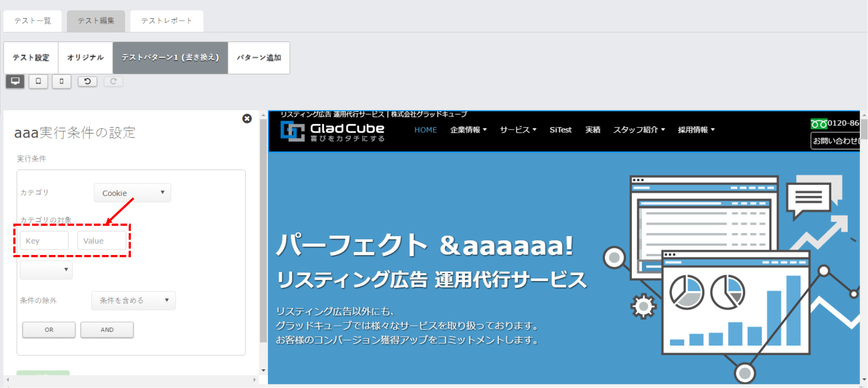This screenshot has width=868, height=388.
Task: Click the GladCube logo
Action: (x=333, y=131)
